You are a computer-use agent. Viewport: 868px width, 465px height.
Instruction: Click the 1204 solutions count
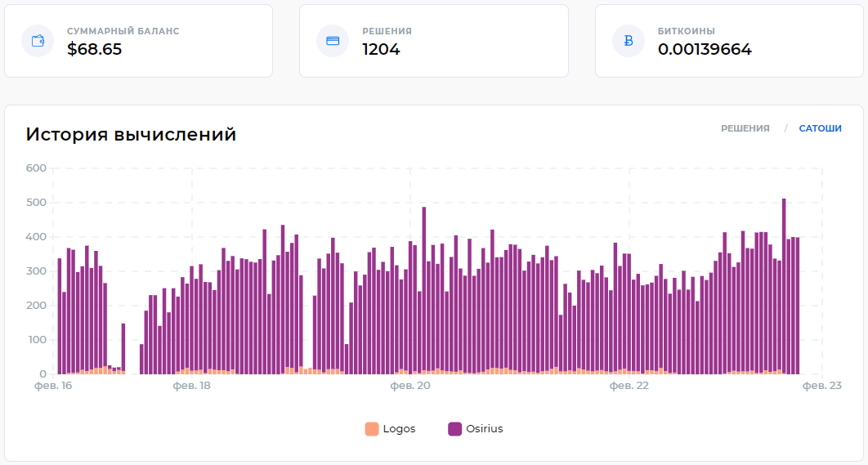coord(381,49)
